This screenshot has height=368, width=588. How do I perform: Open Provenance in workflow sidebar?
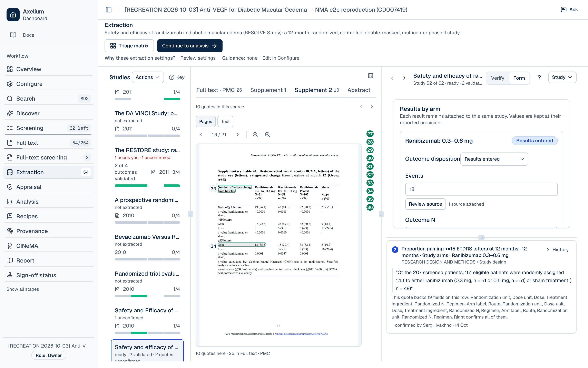(x=49, y=231)
